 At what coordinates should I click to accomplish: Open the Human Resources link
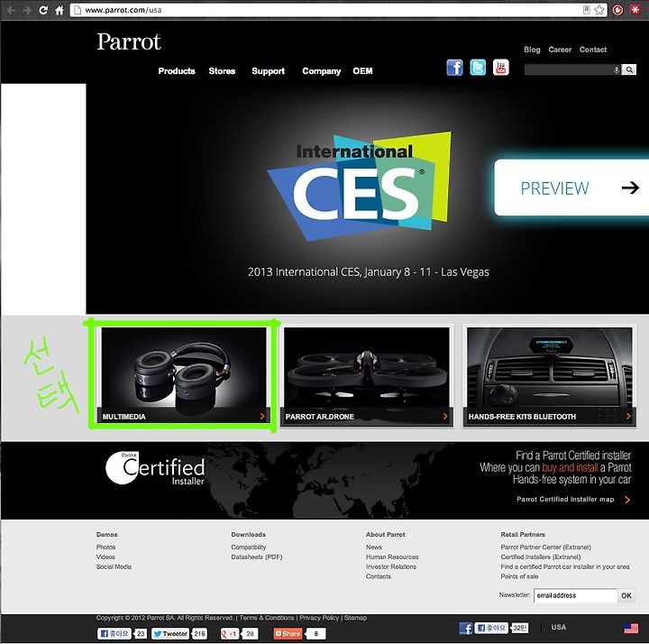392,557
